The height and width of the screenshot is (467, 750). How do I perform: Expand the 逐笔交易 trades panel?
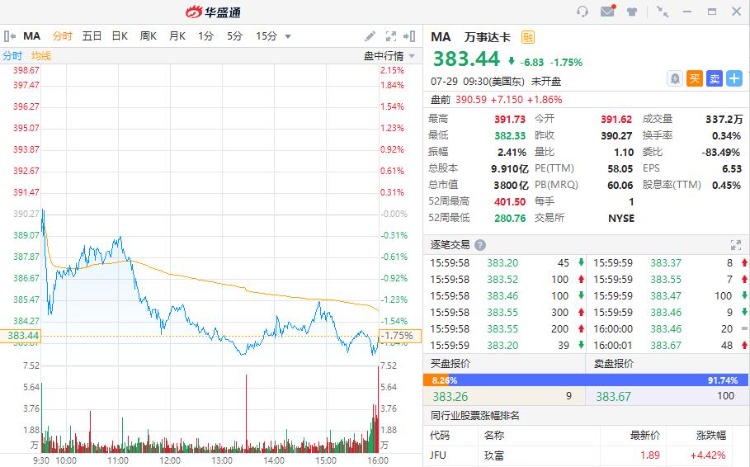(x=736, y=245)
